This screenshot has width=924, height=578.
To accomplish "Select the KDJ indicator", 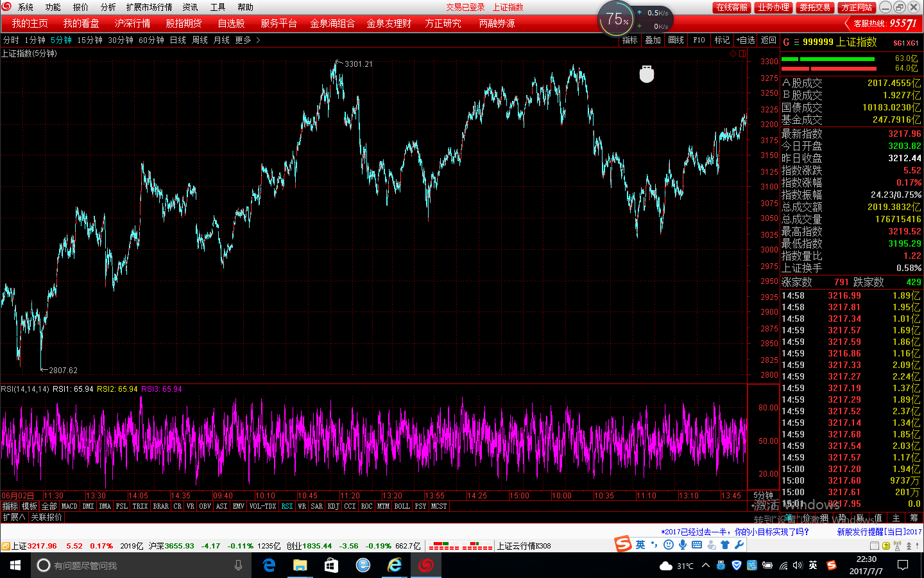I will (333, 506).
